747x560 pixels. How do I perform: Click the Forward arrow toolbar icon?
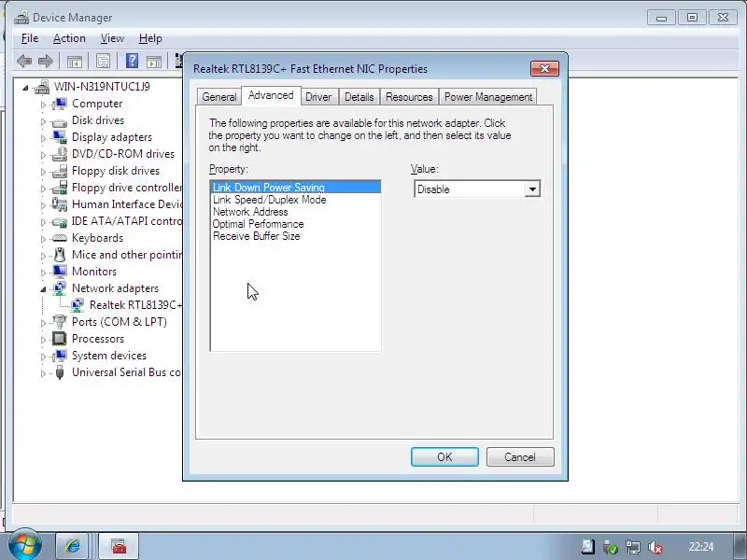pos(45,61)
